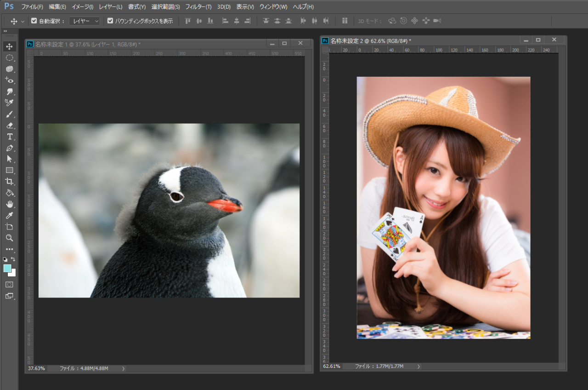Select the Rectangle shape tool
Image resolution: width=588 pixels, height=390 pixels.
[x=10, y=170]
